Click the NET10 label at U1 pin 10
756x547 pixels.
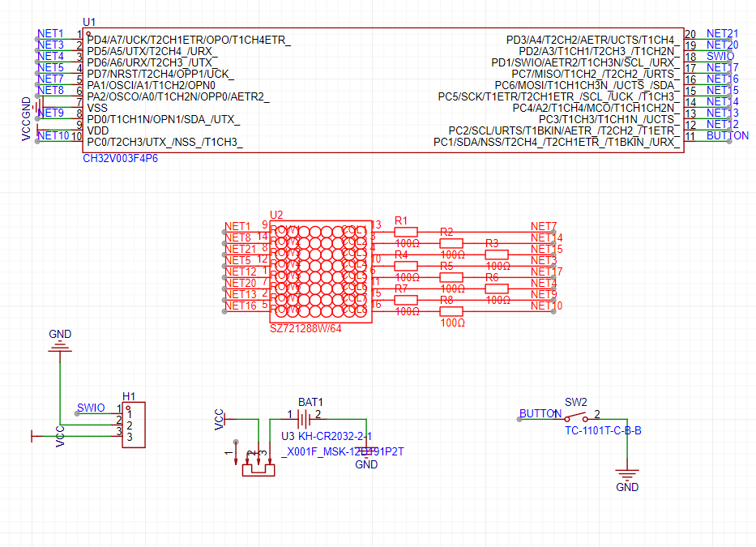53,135
